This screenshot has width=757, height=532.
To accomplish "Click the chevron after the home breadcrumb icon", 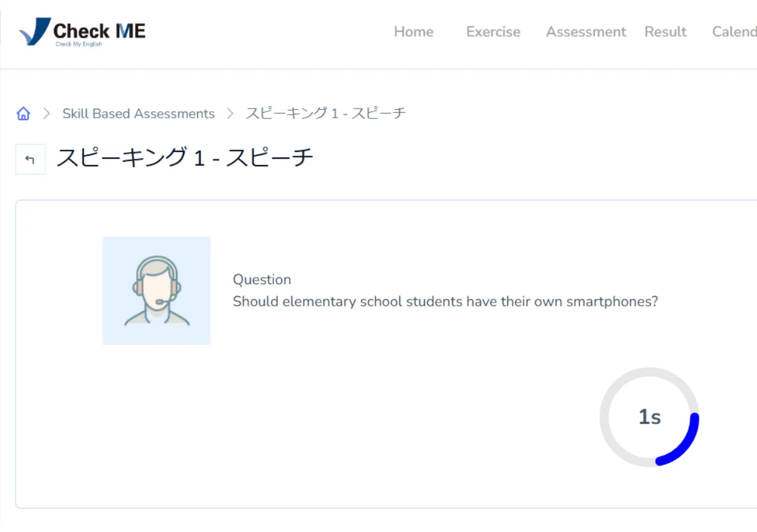I will (47, 113).
